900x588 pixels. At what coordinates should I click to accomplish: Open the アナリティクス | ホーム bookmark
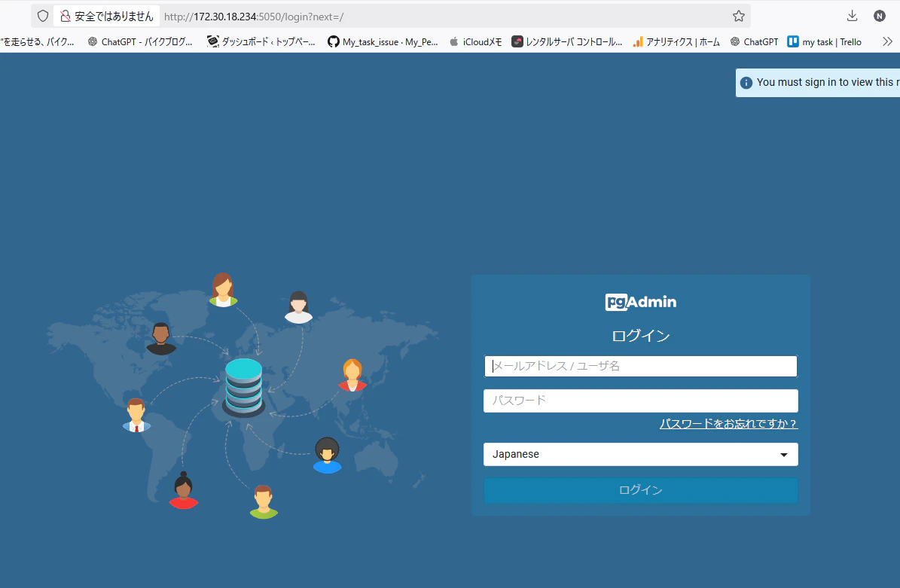pyautogui.click(x=676, y=41)
